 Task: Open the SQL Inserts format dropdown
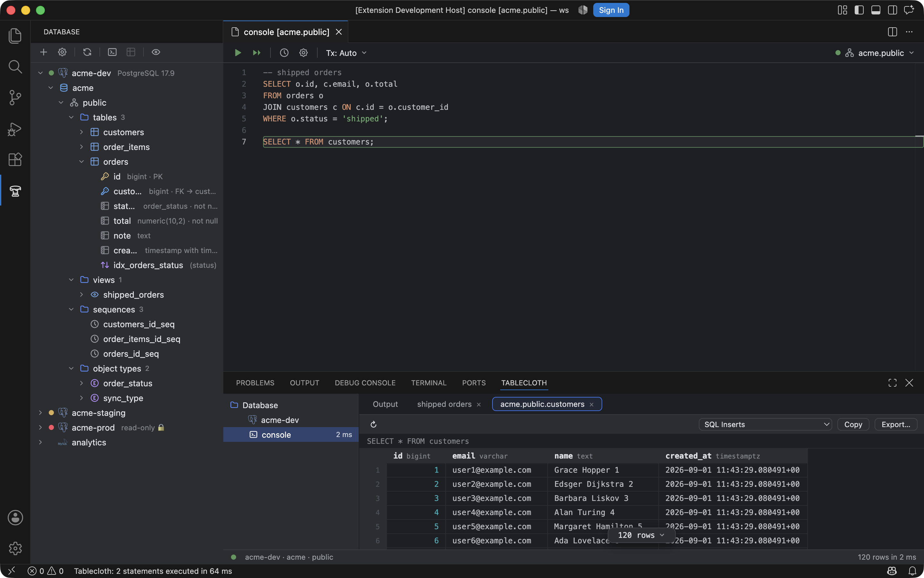[765, 424]
